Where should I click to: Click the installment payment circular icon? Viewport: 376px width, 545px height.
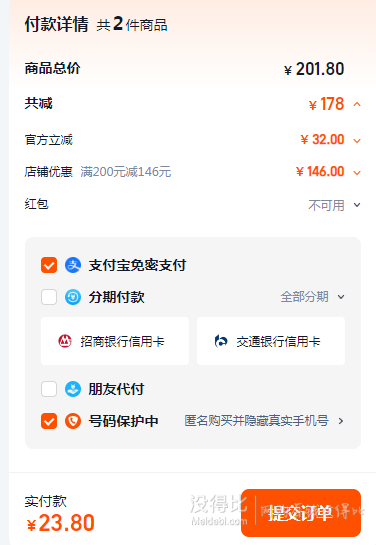(x=73, y=297)
